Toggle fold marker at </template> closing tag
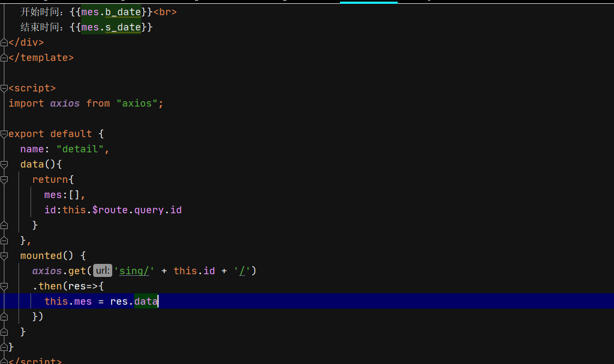Viewport: 614px width, 364px height. pos(4,58)
